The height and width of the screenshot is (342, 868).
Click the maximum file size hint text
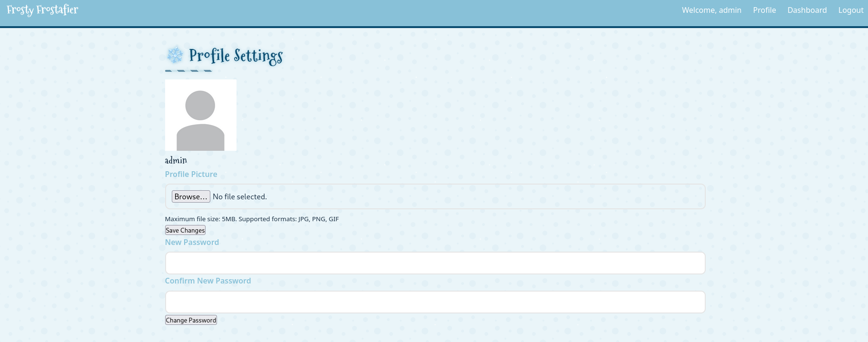252,219
